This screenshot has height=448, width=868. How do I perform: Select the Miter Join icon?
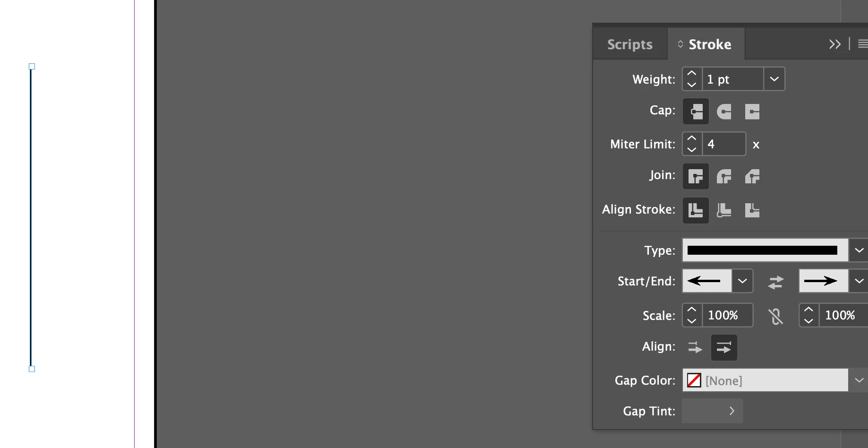click(x=696, y=177)
